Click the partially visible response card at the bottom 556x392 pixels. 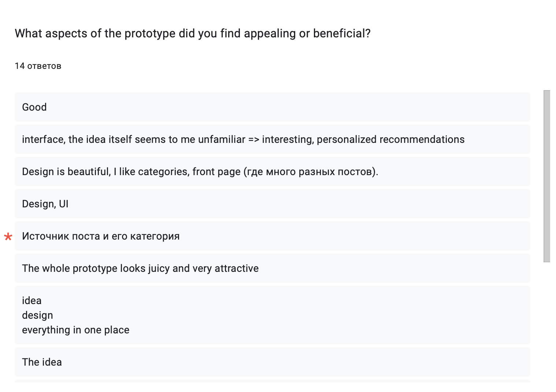[272, 381]
